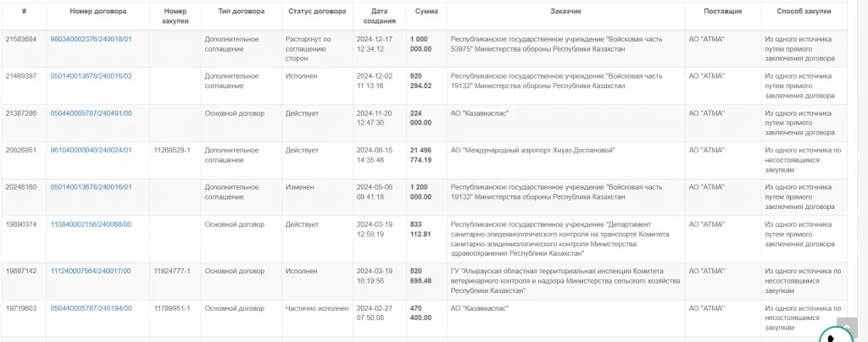Open contract 110840002156/240088/00

pos(91,224)
